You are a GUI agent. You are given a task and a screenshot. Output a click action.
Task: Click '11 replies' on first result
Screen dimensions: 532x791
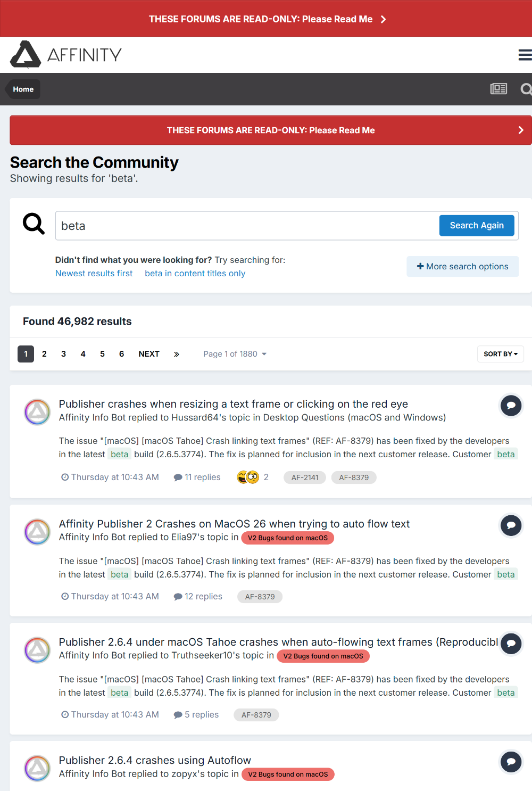click(x=197, y=477)
